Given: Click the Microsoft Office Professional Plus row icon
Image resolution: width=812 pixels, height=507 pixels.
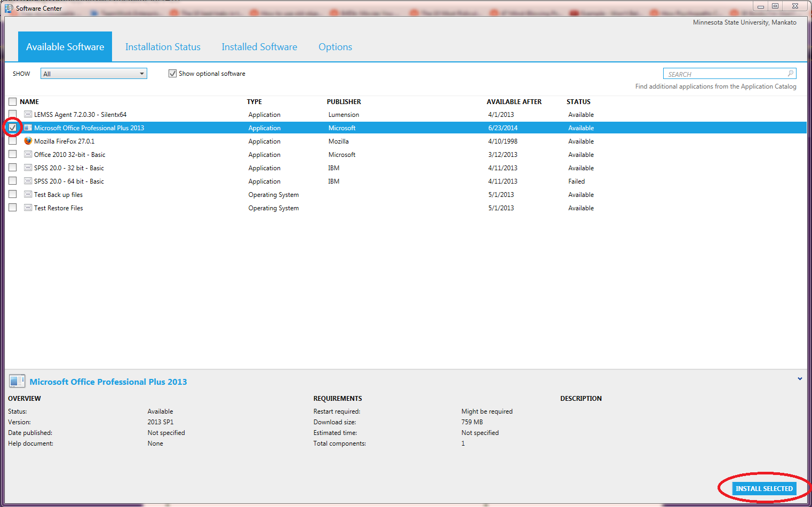Looking at the screenshot, I should (28, 128).
